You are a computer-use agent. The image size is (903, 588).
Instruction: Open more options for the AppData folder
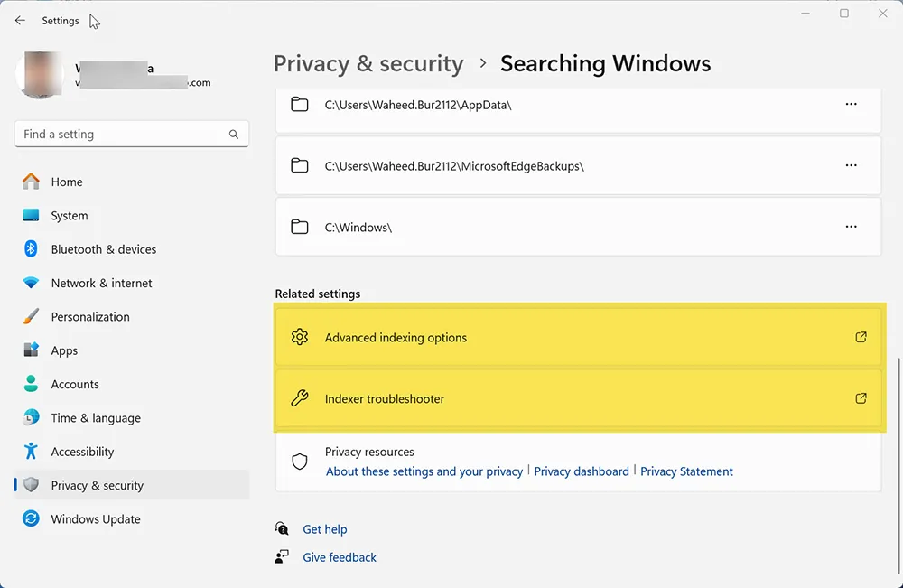click(x=851, y=104)
